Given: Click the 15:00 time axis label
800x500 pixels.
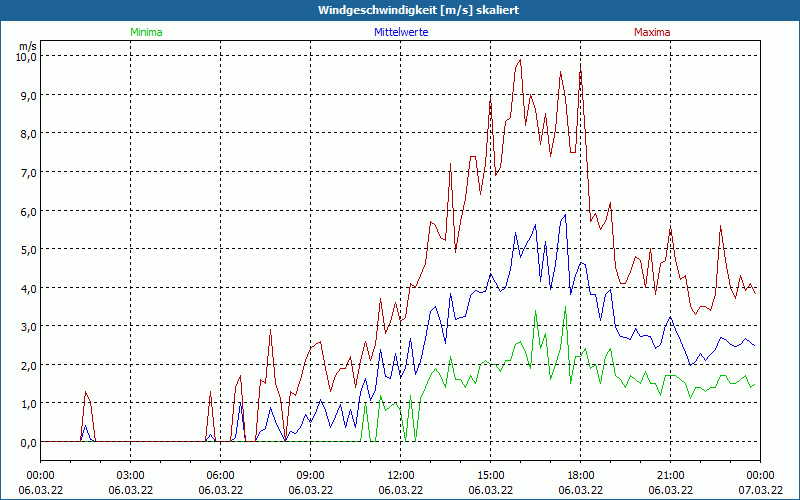Looking at the screenshot, I should (x=491, y=475).
